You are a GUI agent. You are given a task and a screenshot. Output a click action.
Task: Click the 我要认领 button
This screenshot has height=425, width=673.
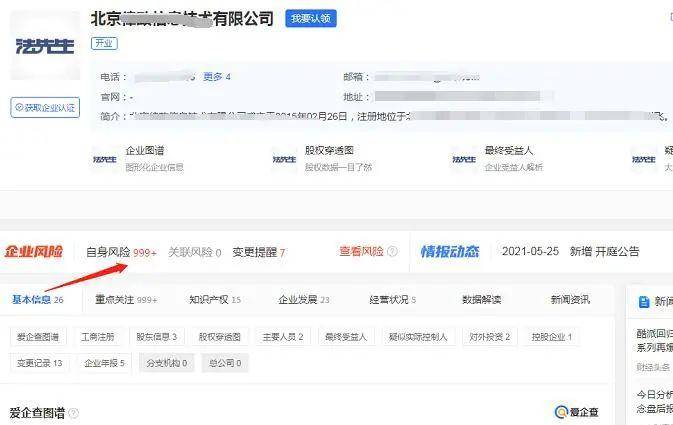(x=310, y=19)
